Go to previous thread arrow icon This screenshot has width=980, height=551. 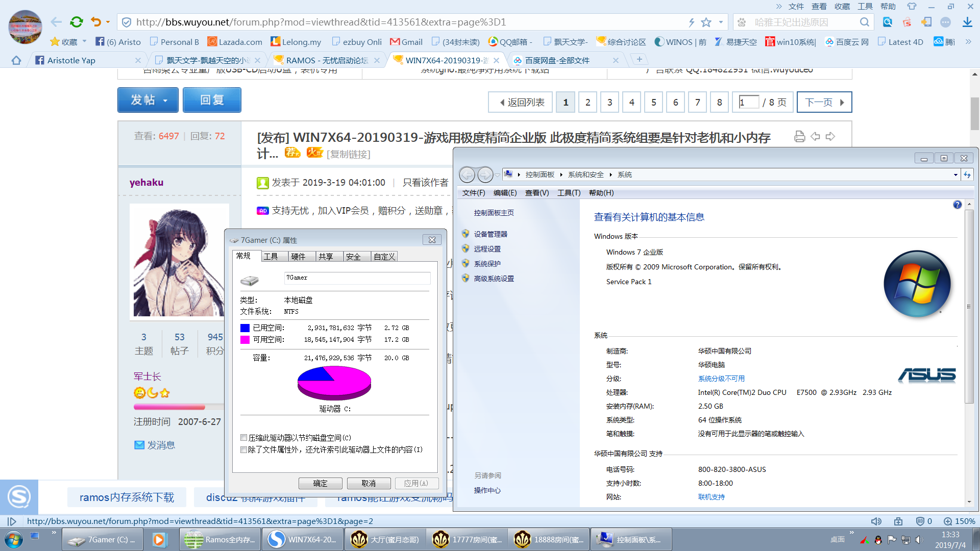tap(815, 136)
